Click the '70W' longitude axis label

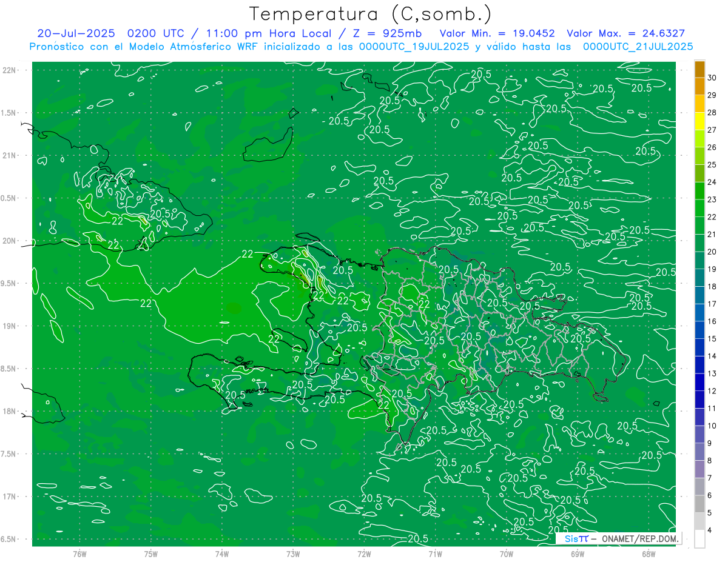pos(507,554)
